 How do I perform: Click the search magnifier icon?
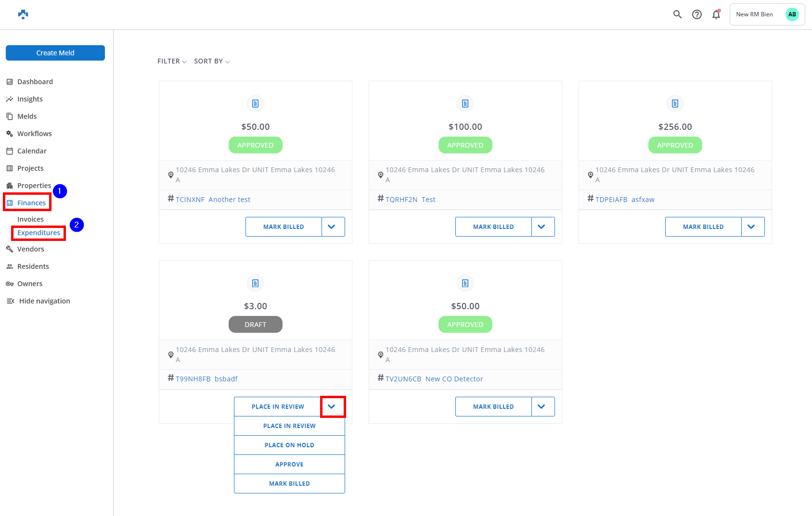(677, 14)
